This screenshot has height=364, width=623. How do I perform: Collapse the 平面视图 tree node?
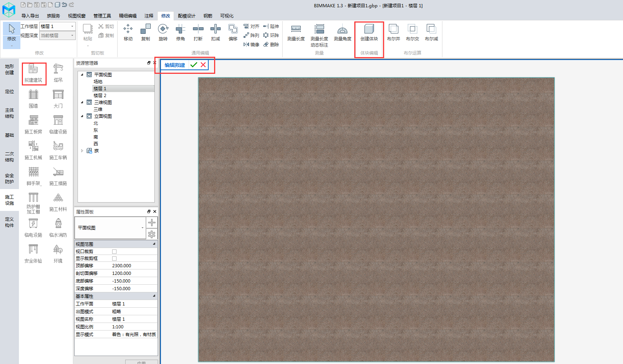(x=82, y=75)
